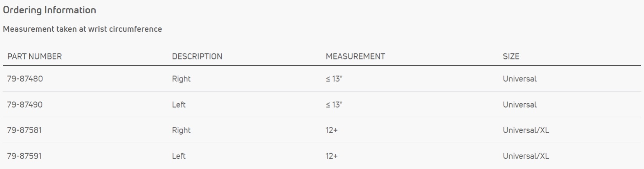Click ≤ 13" measurement in 79-87490 row
Image resolution: width=644 pixels, height=169 pixels.
tap(334, 104)
